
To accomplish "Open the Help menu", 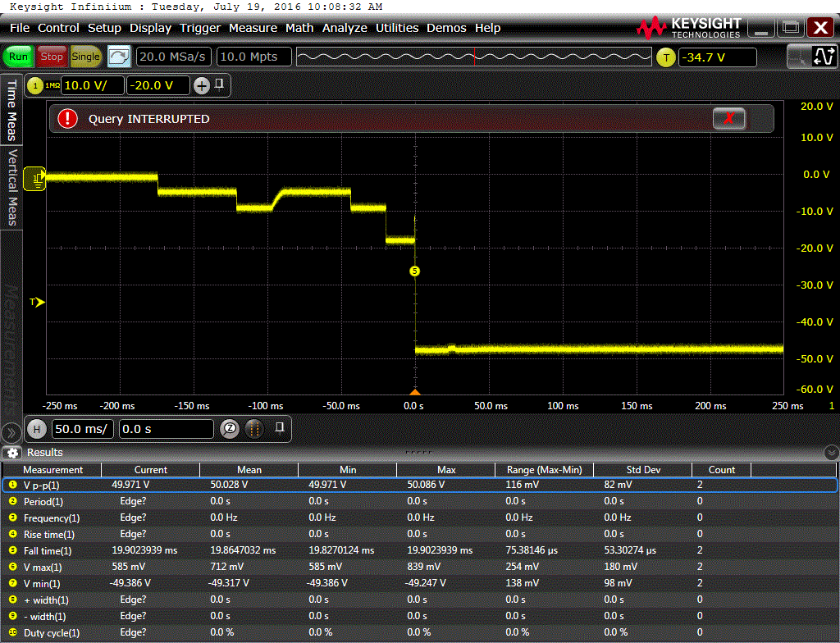I will point(487,28).
